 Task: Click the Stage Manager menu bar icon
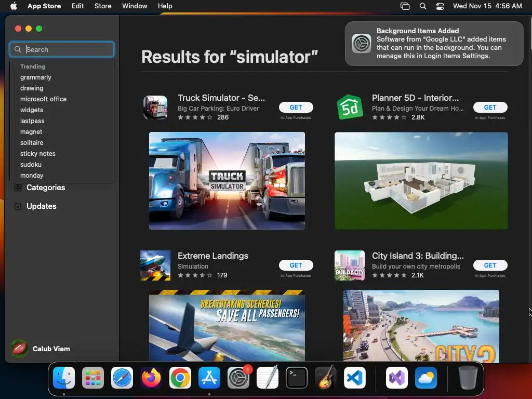point(405,6)
